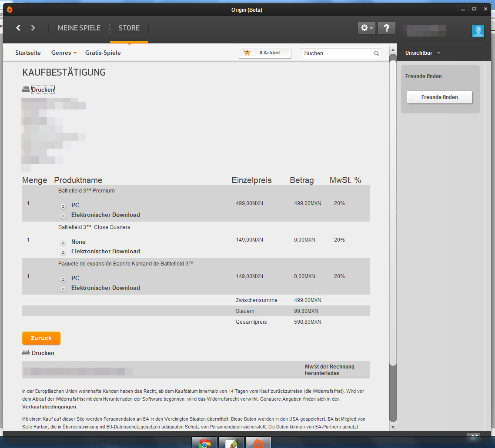This screenshot has width=495, height=448.
Task: Expand the Genres dropdown
Action: pos(64,53)
